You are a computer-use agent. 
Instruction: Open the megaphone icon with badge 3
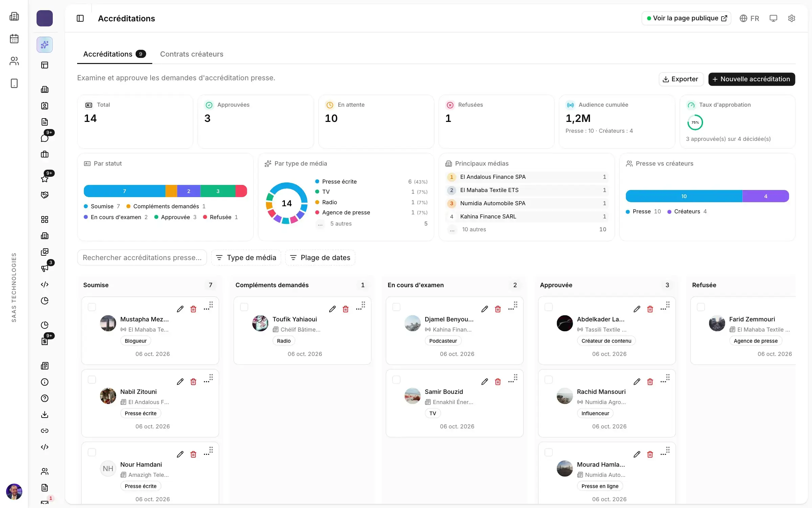point(45,268)
